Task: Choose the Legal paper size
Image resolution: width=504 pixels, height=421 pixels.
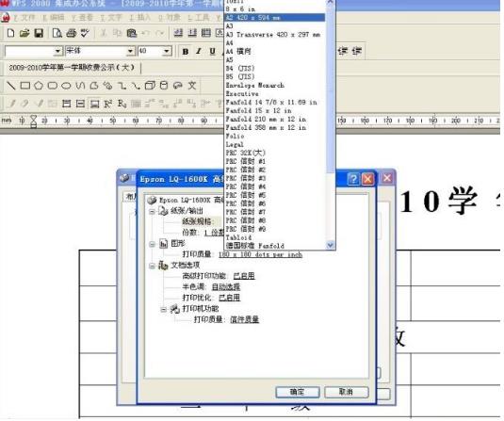Action: point(235,144)
